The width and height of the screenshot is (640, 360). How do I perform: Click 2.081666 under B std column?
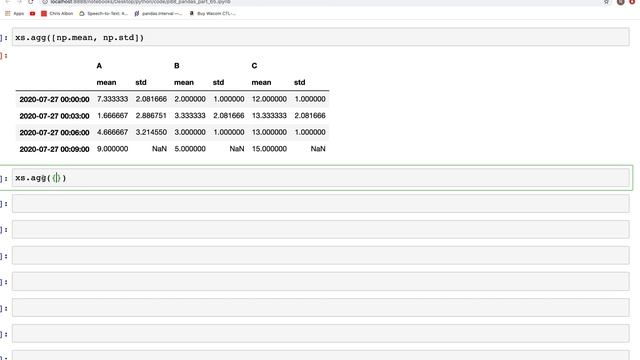pos(229,116)
